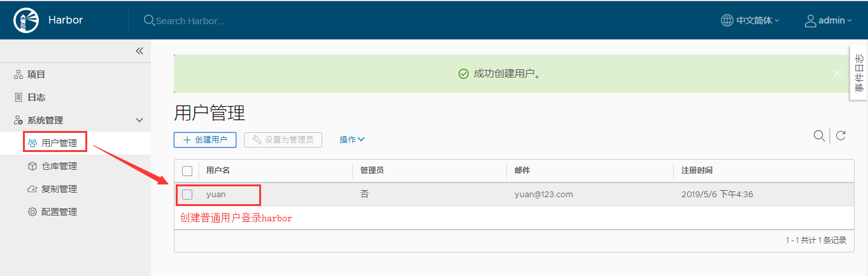Click the admin user avatar icon
The height and width of the screenshot is (276, 868).
click(x=810, y=20)
